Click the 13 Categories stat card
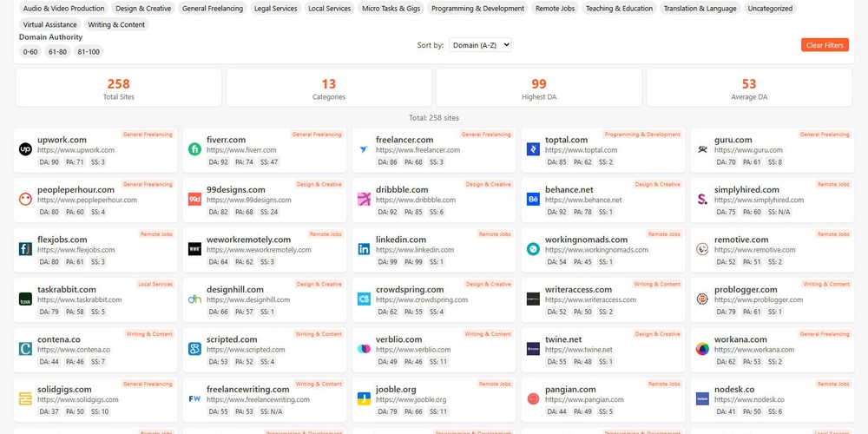 [329, 88]
